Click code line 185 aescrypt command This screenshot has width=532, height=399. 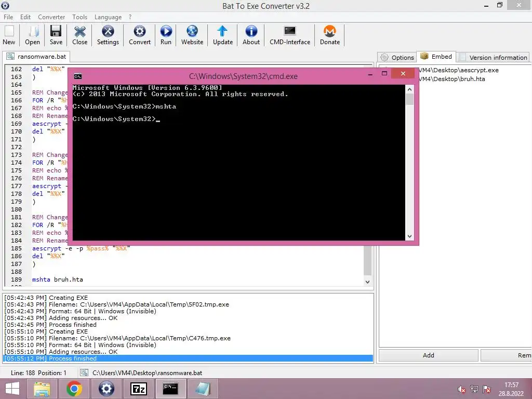[x=81, y=248]
